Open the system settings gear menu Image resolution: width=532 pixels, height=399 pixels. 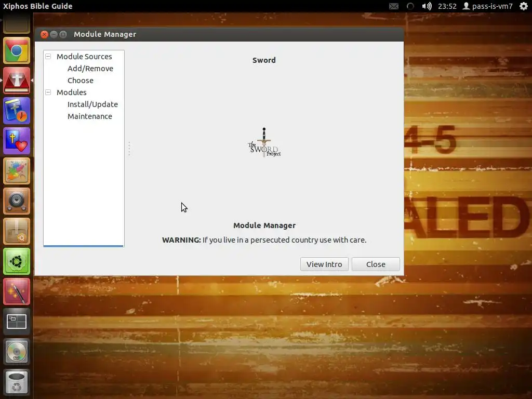pyautogui.click(x=524, y=6)
